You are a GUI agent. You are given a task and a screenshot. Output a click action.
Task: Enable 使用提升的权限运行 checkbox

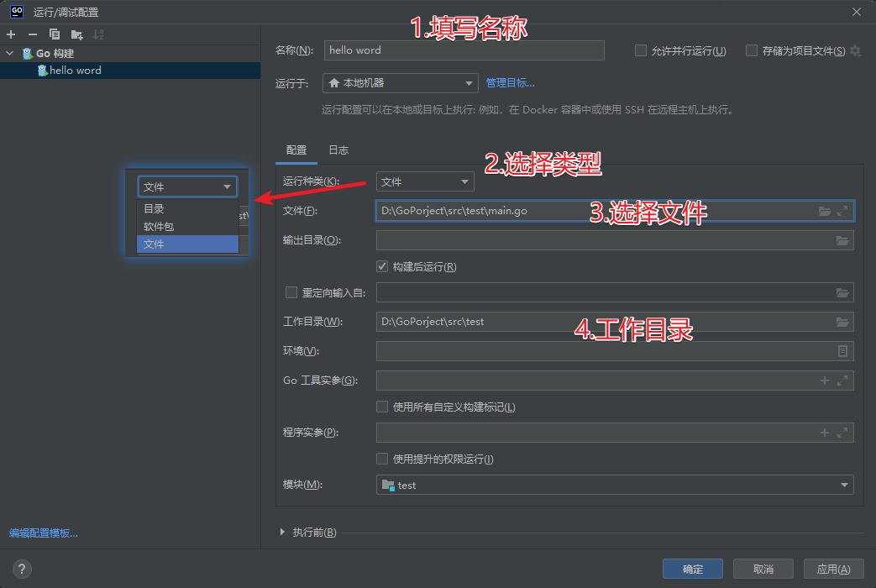(x=383, y=459)
